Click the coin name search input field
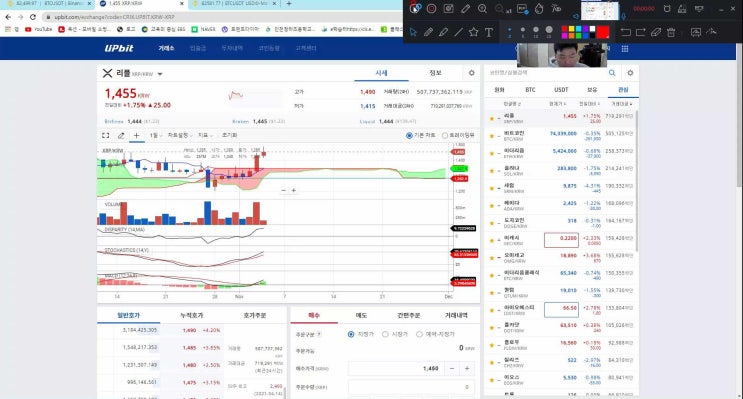Screen dimensions: 743x399 coord(545,73)
